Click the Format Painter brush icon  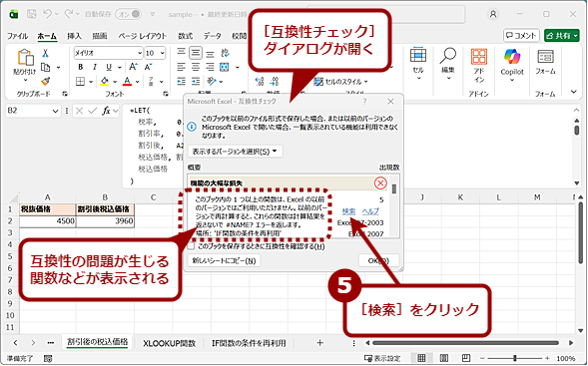[x=46, y=81]
